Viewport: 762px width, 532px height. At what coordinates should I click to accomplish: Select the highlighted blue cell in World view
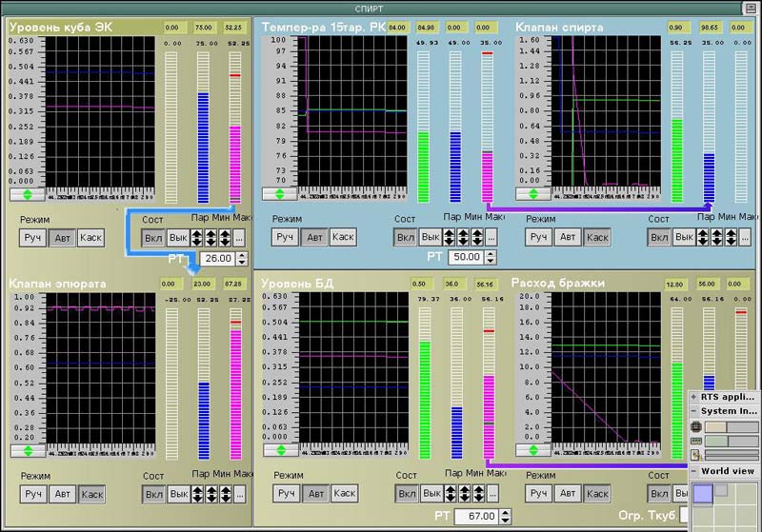(x=703, y=493)
